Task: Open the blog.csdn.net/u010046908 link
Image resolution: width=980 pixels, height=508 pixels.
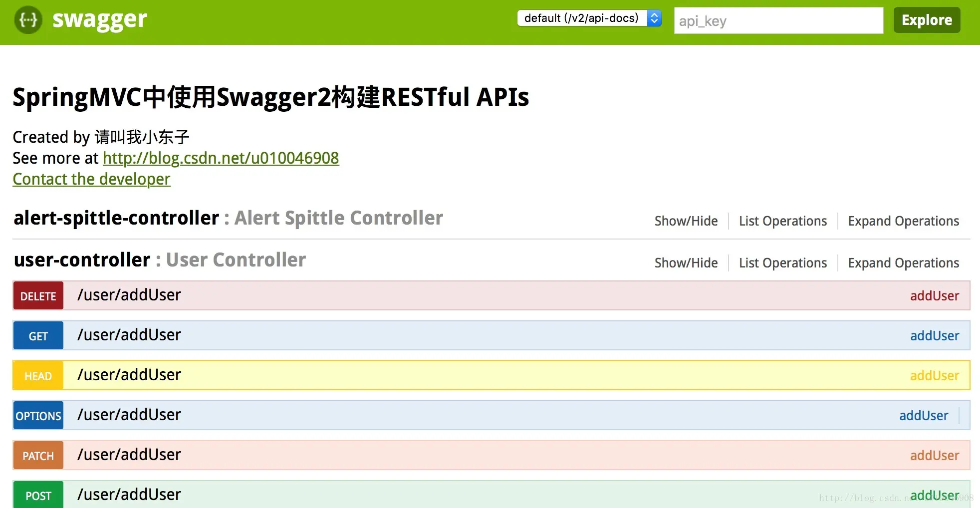Action: [221, 158]
